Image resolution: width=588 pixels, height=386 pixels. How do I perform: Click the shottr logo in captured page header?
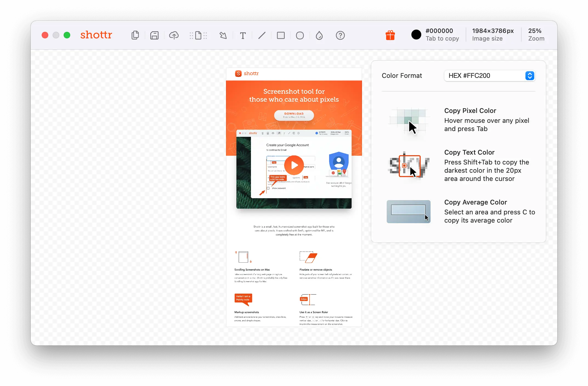tap(247, 73)
